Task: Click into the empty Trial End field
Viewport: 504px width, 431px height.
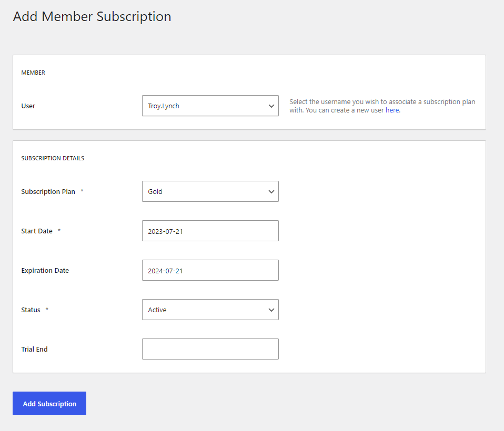Action: tap(210, 349)
